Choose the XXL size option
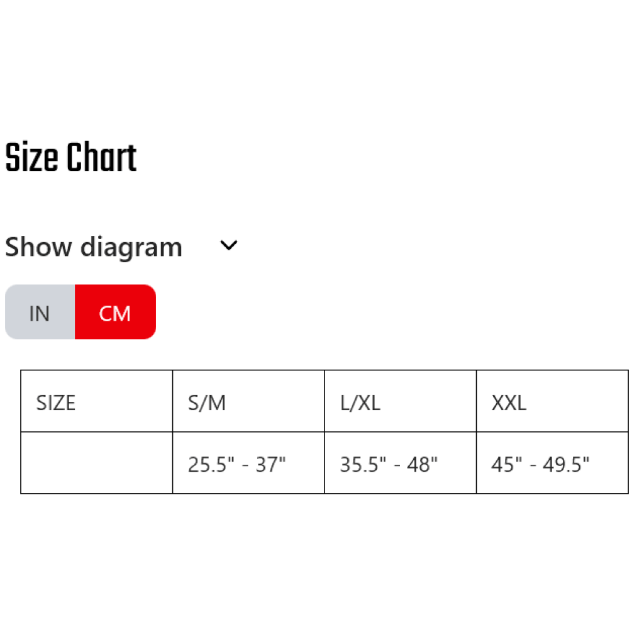Screen dimensions: 644x644 point(509,402)
